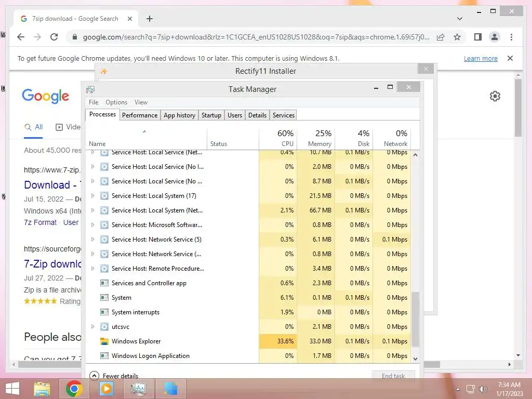Image resolution: width=532 pixels, height=399 pixels.
Task: Switch to the Services tab
Action: (283, 115)
